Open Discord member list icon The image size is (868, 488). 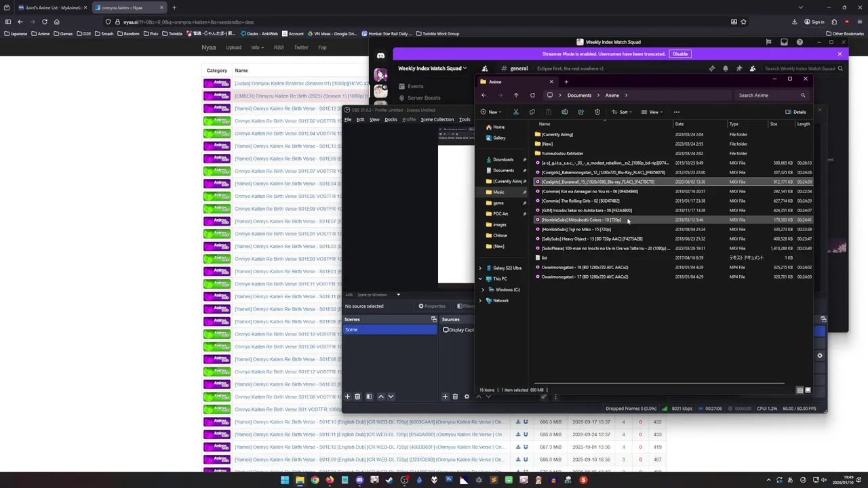pyautogui.click(x=753, y=68)
